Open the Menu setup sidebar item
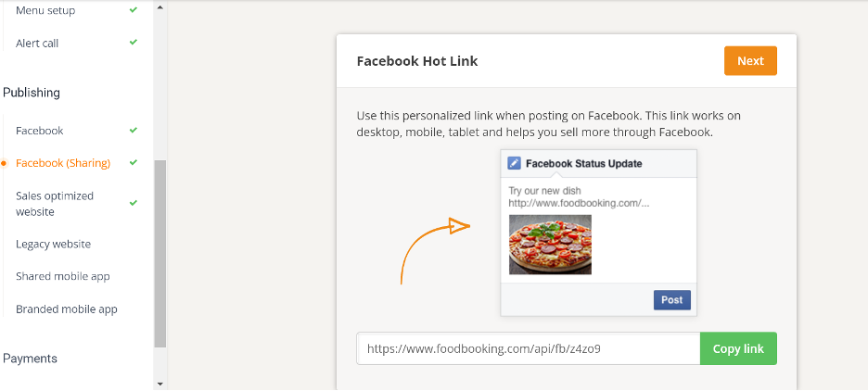The image size is (868, 391). [45, 10]
